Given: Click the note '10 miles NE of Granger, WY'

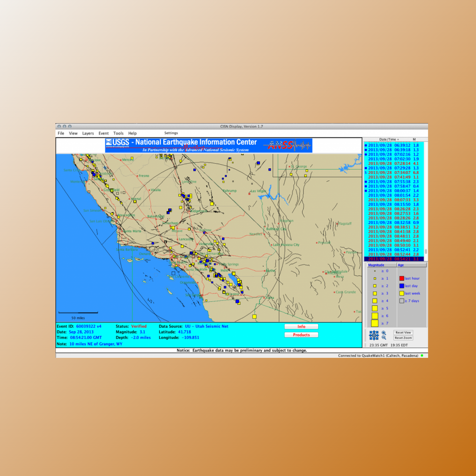Looking at the screenshot, I should [96, 344].
